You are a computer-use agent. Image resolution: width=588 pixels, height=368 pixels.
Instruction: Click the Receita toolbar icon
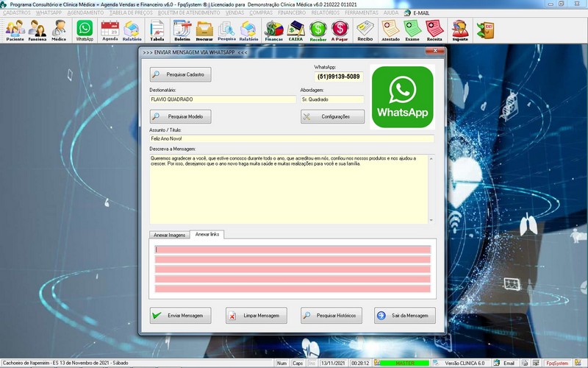pyautogui.click(x=434, y=30)
